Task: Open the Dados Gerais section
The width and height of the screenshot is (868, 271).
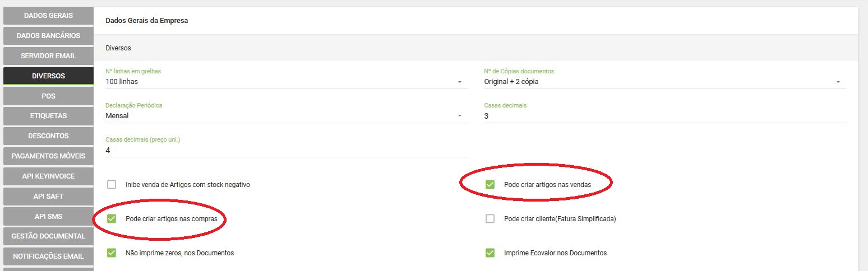Action: [x=48, y=16]
